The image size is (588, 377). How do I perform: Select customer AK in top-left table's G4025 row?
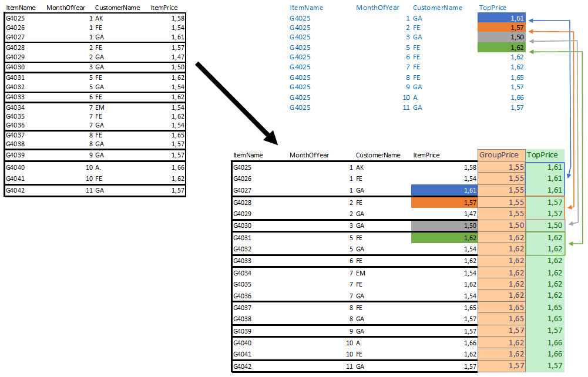[99, 18]
